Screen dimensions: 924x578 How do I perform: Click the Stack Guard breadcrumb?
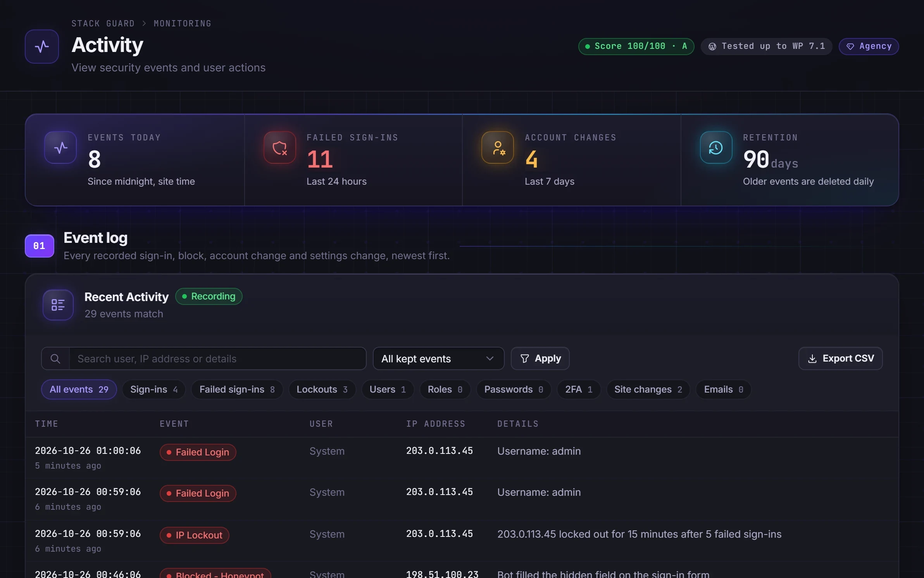pyautogui.click(x=103, y=23)
